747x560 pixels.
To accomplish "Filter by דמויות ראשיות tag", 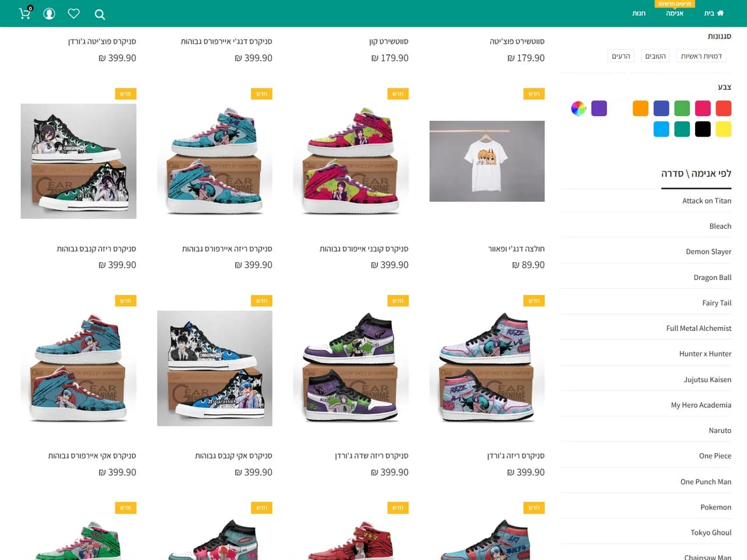I will [701, 56].
